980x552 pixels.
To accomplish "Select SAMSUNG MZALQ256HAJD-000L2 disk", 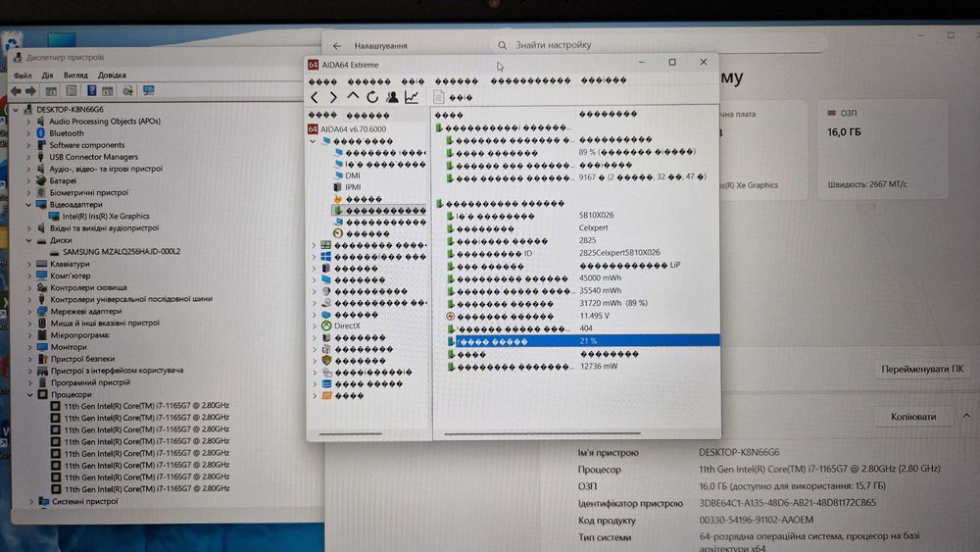I will [x=122, y=251].
